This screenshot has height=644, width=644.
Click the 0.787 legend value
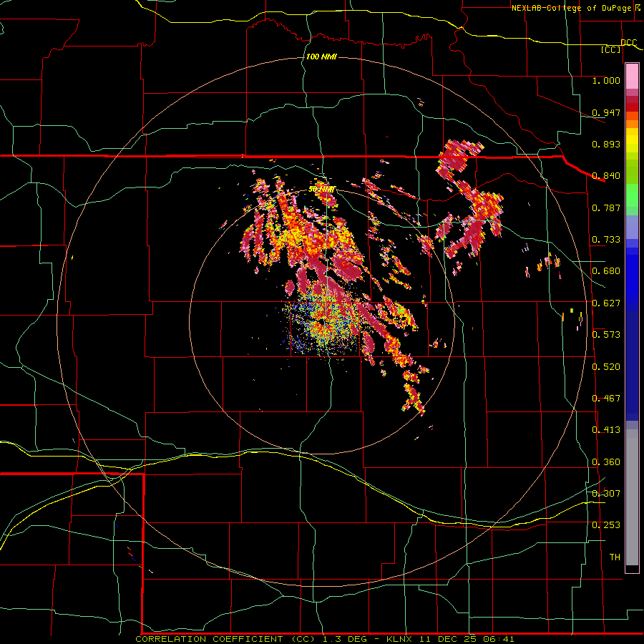coord(606,208)
